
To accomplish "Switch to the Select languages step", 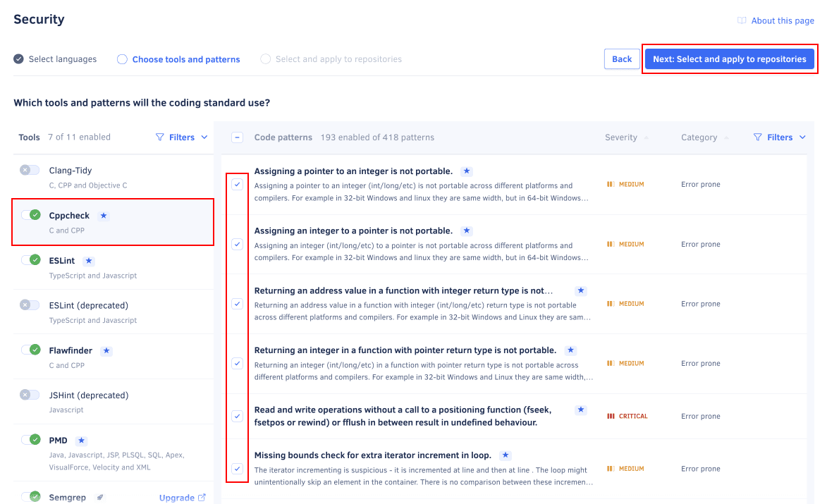I will (63, 59).
